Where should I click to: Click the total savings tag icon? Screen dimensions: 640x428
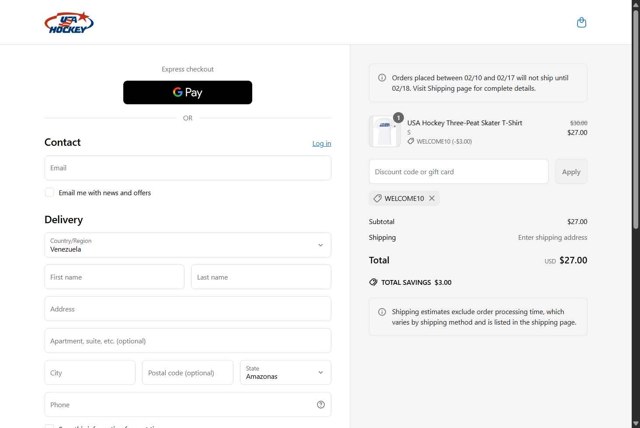373,282
